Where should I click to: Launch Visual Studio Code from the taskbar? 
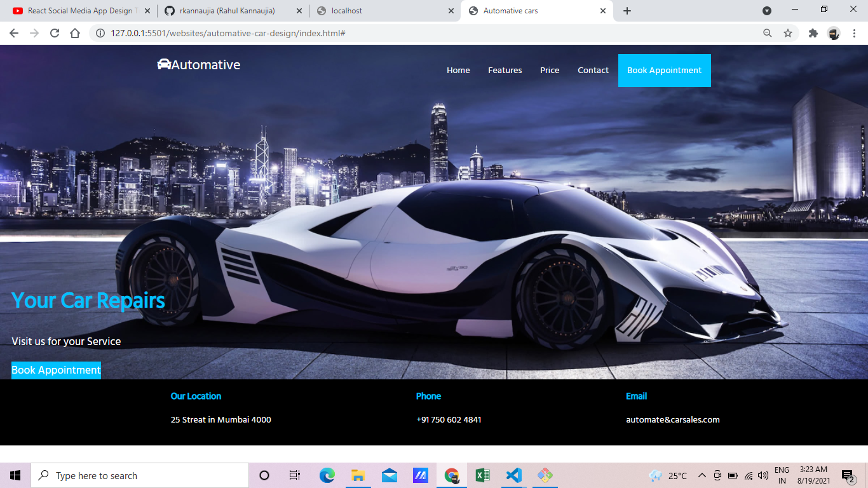[513, 475]
